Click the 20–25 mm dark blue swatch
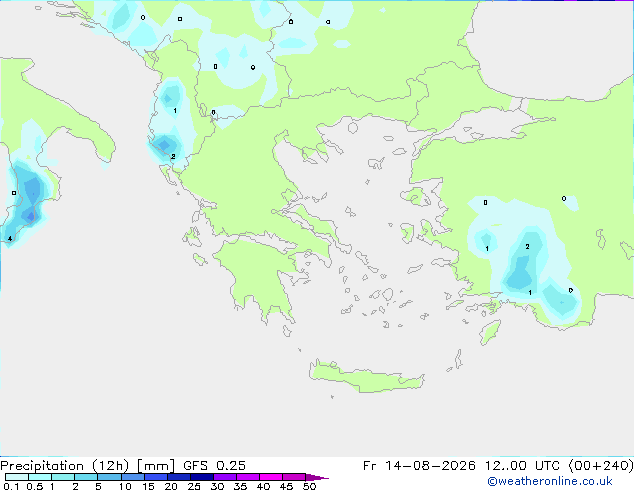The image size is (634, 490). click(178, 477)
